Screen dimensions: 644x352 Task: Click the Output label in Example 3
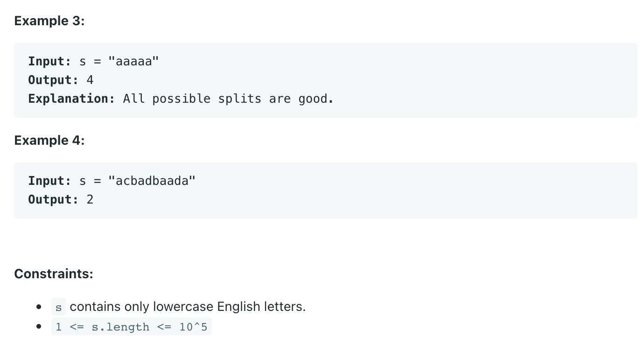pyautogui.click(x=53, y=80)
